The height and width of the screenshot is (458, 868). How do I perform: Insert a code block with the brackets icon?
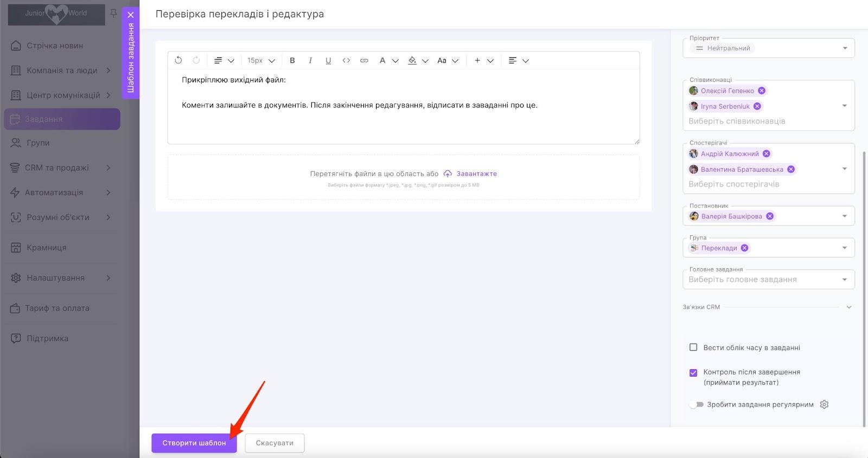[346, 61]
